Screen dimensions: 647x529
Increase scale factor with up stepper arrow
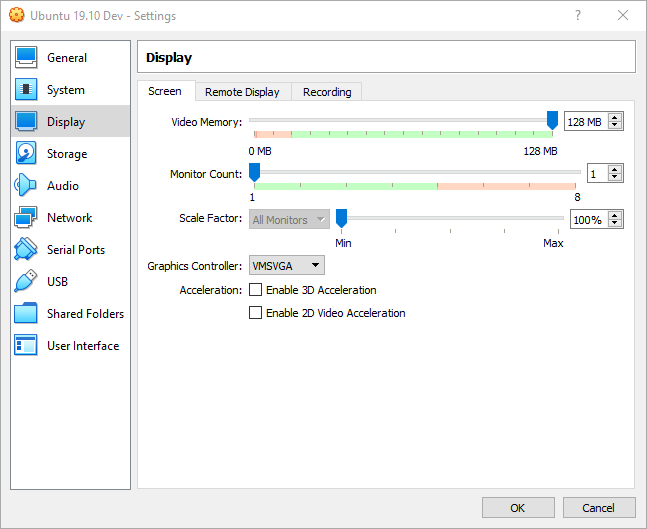615,215
